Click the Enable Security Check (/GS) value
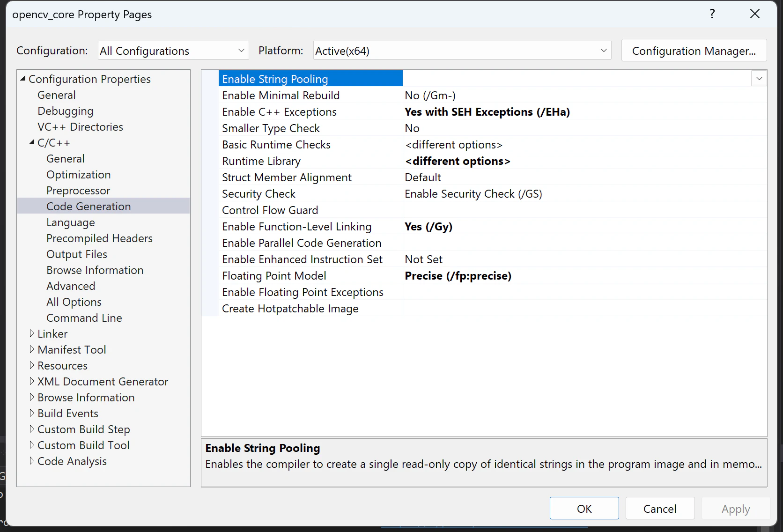 [473, 194]
